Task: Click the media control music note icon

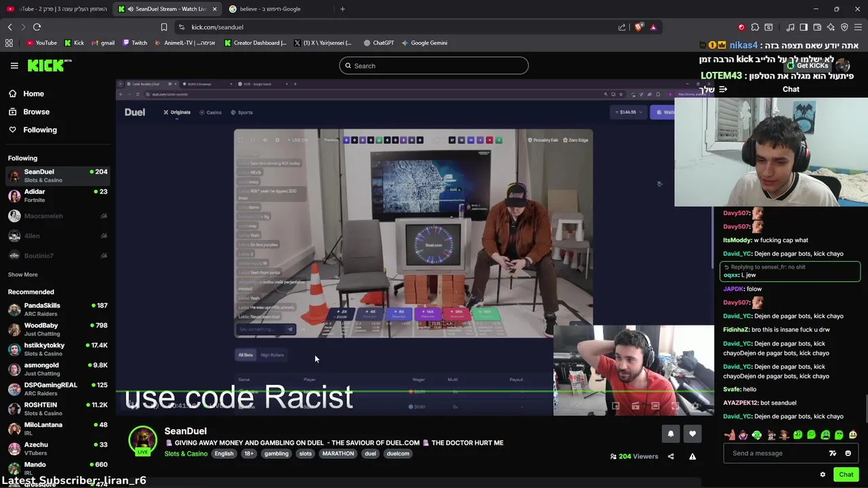Action: coord(790,27)
